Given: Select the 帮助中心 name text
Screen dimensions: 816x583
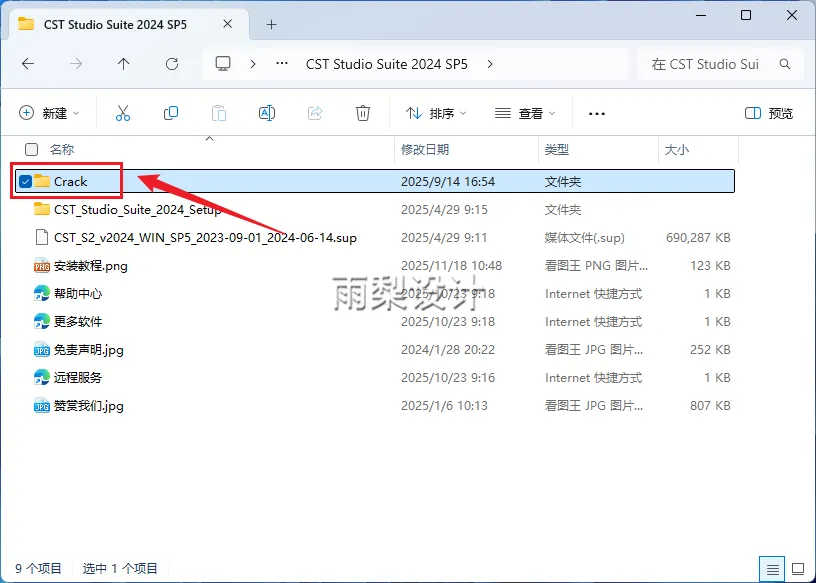Looking at the screenshot, I should pyautogui.click(x=78, y=294).
